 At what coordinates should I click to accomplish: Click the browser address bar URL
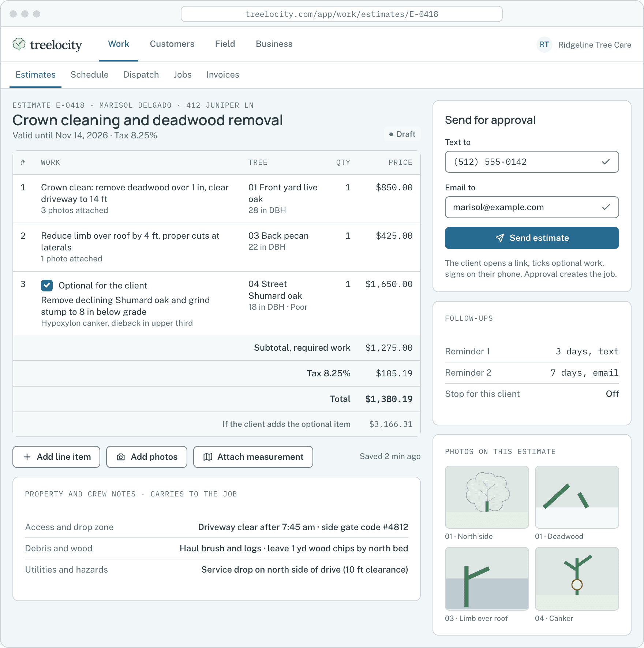point(341,14)
